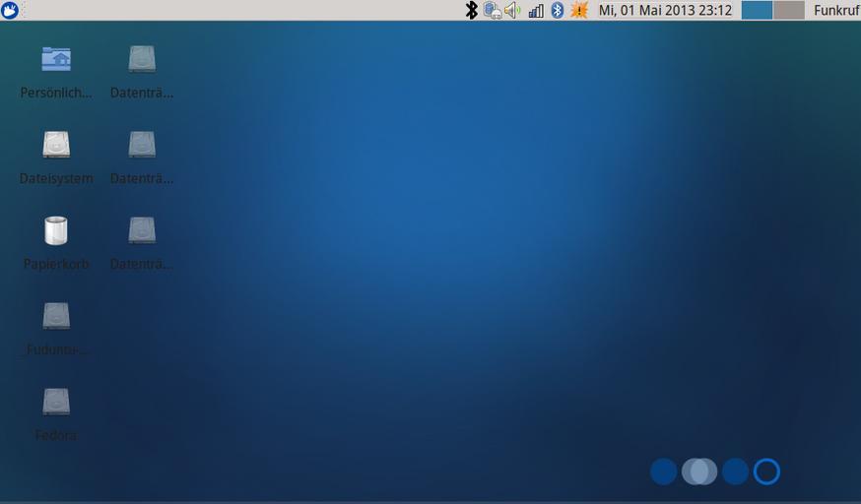Open the Persönlich home folder
The height and width of the screenshot is (504, 861).
[x=56, y=60]
